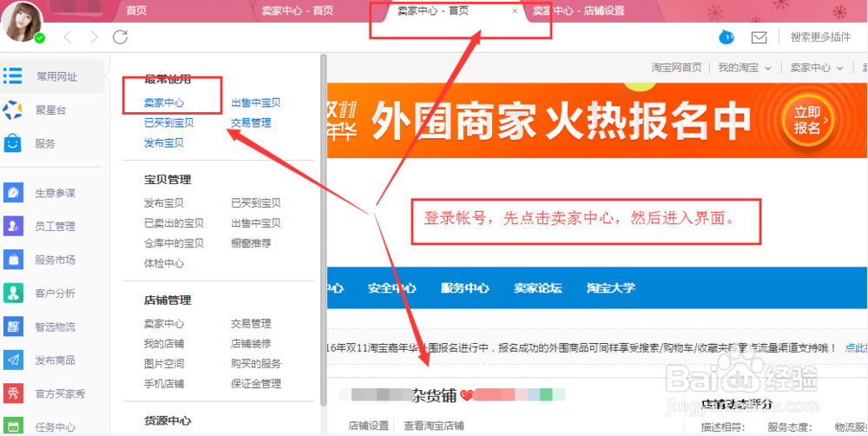Open 体检中心 link
The width and height of the screenshot is (868, 436).
164,263
